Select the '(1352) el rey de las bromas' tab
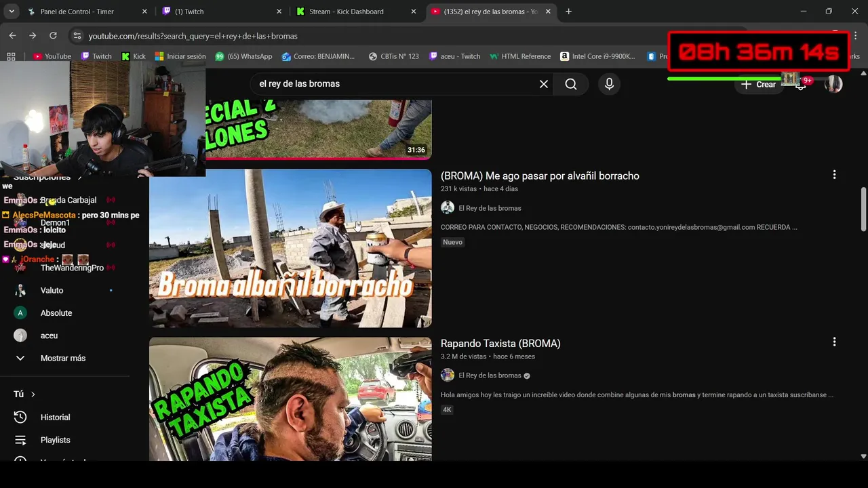Image resolution: width=868 pixels, height=488 pixels. pos(491,12)
